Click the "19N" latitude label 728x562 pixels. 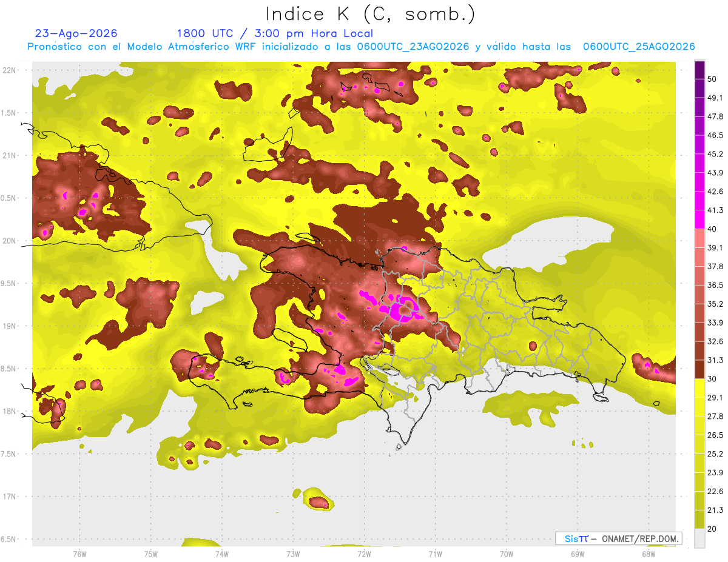pyautogui.click(x=10, y=326)
